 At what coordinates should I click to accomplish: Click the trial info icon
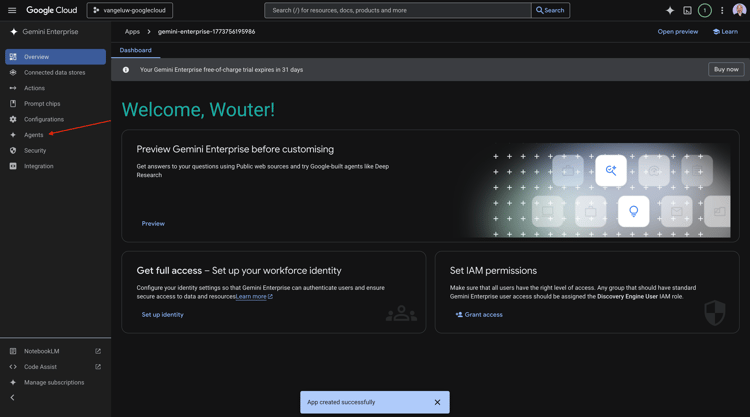[x=126, y=70]
